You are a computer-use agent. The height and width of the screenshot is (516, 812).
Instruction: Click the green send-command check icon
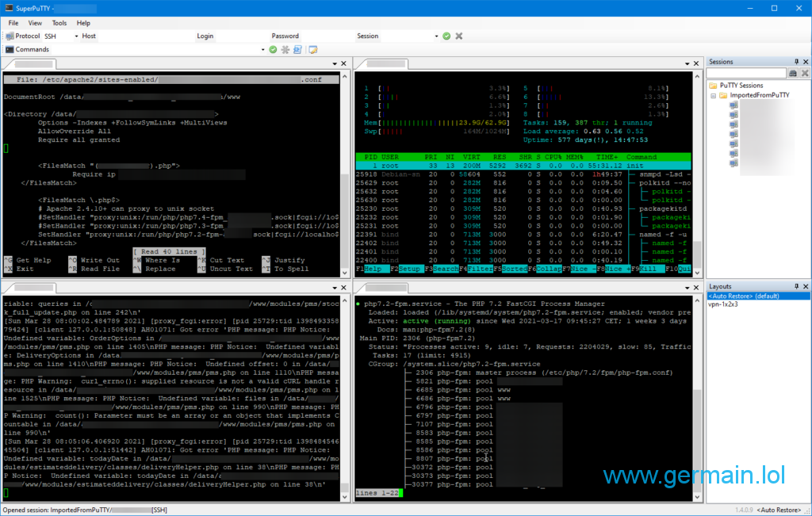pos(273,50)
